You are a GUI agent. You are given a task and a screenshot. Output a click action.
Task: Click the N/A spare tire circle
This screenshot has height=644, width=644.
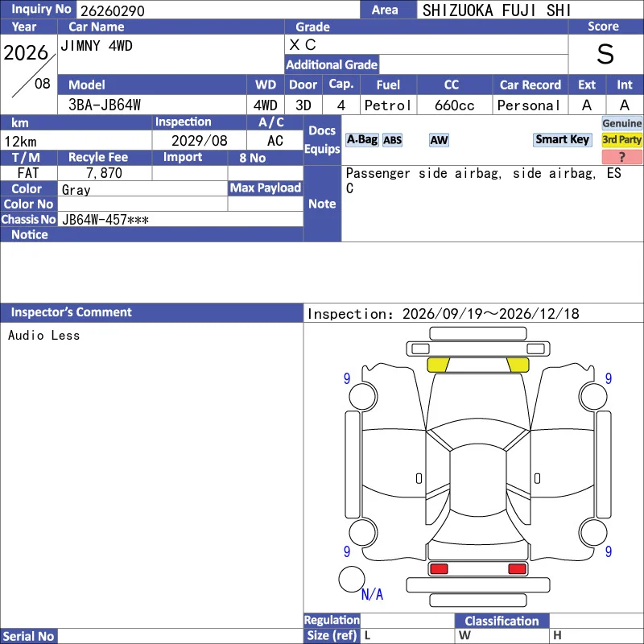pyautogui.click(x=352, y=579)
